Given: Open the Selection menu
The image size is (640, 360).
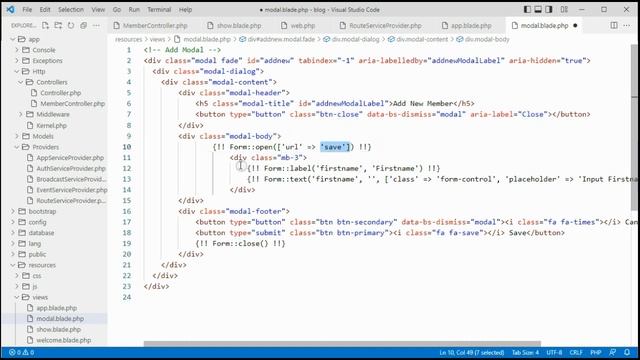Looking at the screenshot, I should point(71,9).
